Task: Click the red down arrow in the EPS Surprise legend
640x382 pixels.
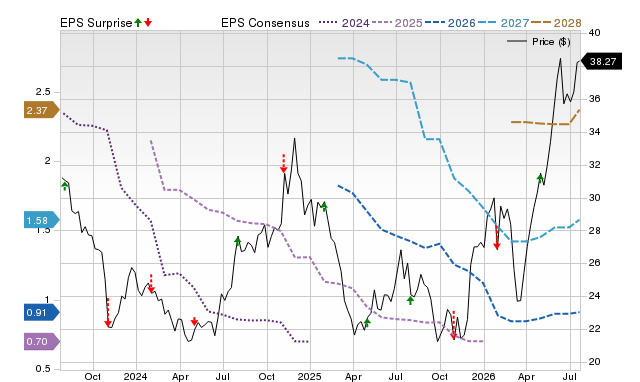Action: 148,23
